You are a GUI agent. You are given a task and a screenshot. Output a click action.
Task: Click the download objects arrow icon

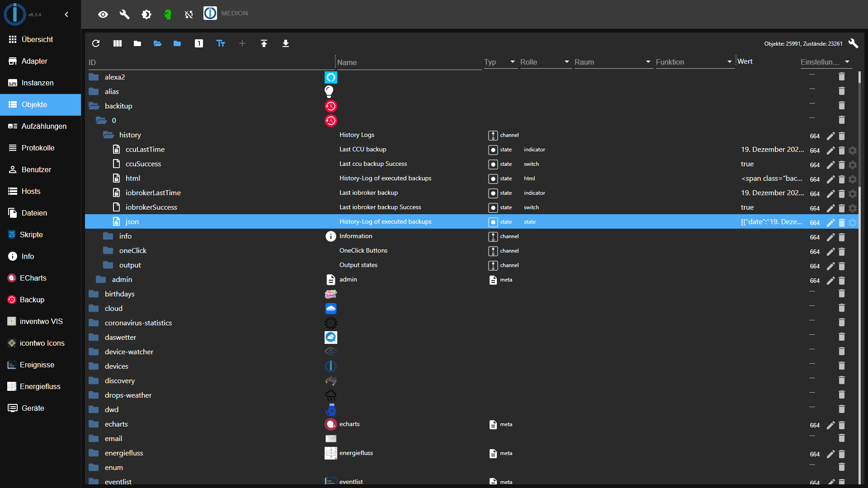[286, 43]
